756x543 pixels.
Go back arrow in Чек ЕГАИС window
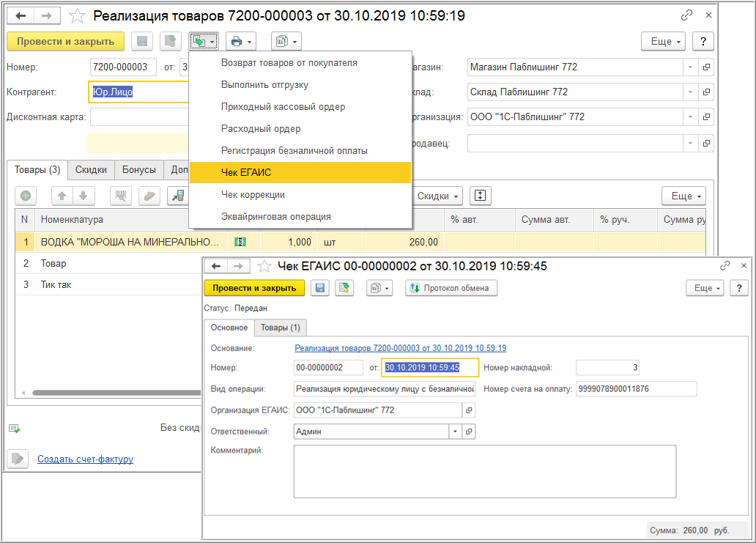click(216, 266)
